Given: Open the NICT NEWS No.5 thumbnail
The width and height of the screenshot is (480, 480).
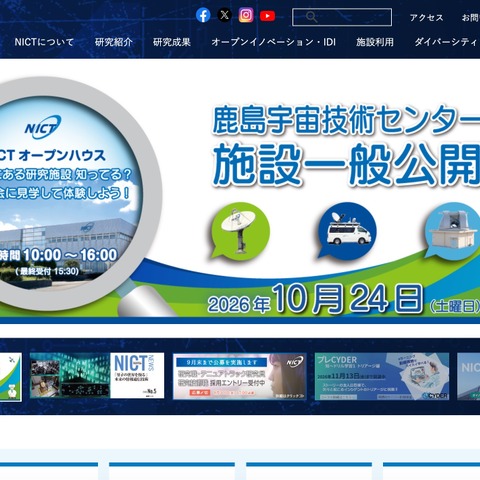Looking at the screenshot, I should 97,376.
